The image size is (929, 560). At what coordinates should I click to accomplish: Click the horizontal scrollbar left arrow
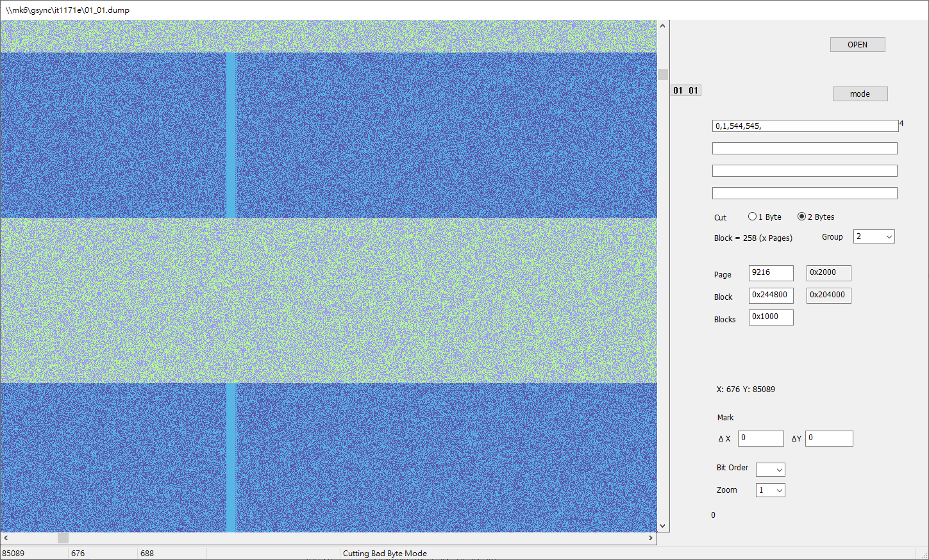6,538
